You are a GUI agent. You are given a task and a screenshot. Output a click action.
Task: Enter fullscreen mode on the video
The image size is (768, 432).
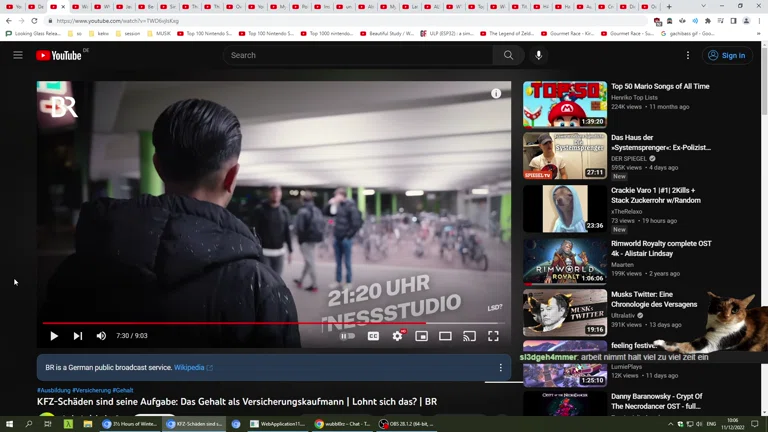pyautogui.click(x=493, y=336)
